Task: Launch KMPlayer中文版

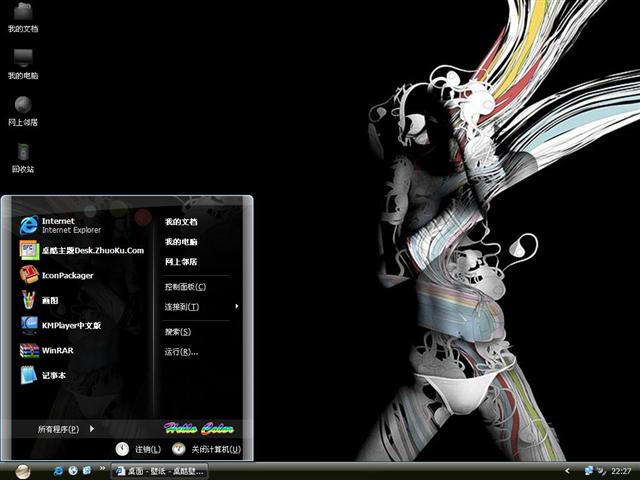Action: tap(60, 325)
